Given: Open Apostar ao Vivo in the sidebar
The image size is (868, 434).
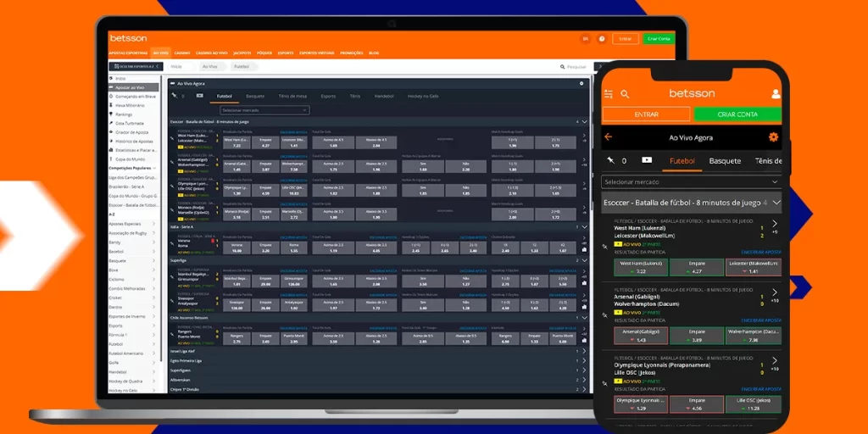Looking at the screenshot, I should (133, 87).
